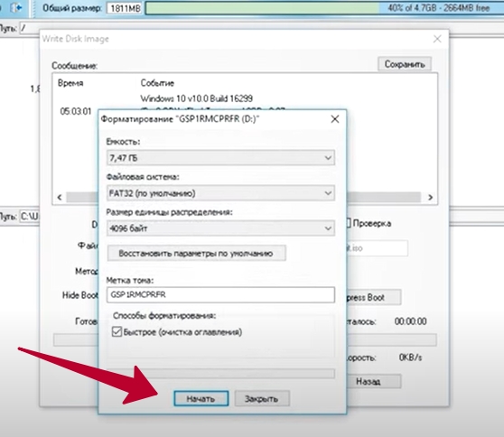Screen dimensions: 504x437
Task: Click the image file field ending in .iso
Action: pyautogui.click(x=377, y=248)
